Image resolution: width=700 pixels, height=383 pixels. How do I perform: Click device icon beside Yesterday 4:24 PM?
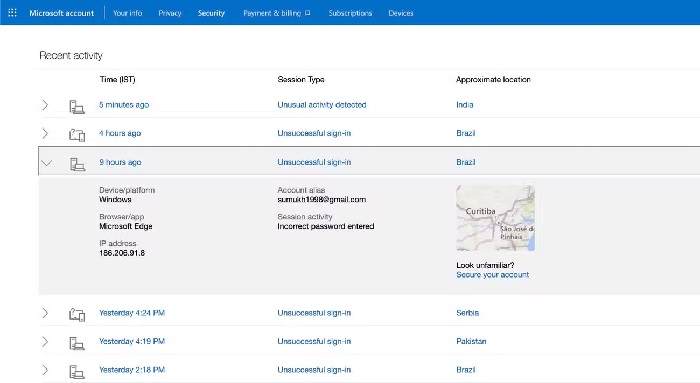tap(77, 315)
